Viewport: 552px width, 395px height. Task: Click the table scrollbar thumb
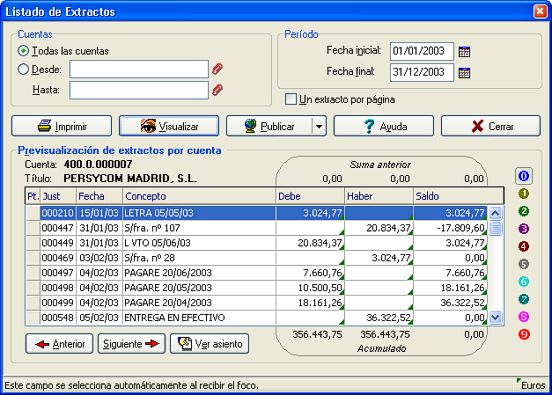coord(495,228)
